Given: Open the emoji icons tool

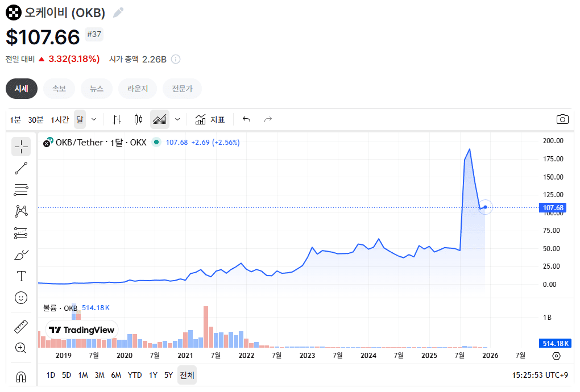Looking at the screenshot, I should pos(21,298).
